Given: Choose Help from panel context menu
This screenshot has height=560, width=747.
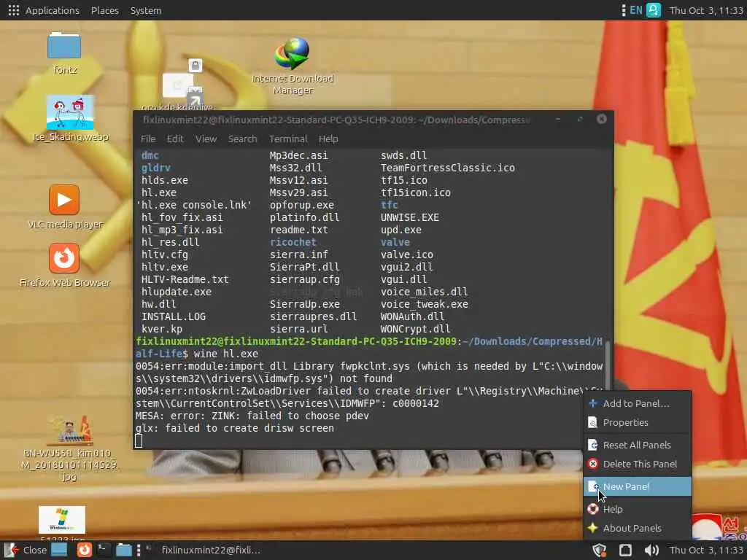Looking at the screenshot, I should 638,509.
